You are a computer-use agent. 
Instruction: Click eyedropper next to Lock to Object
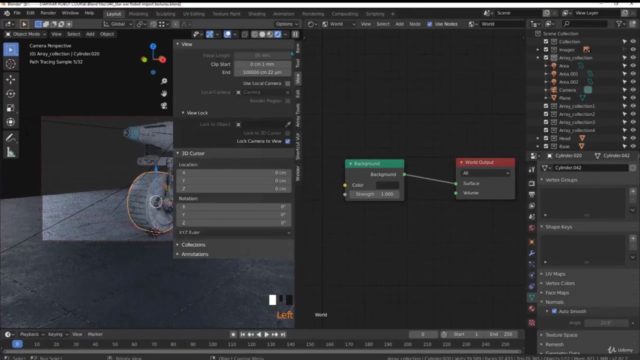(x=288, y=124)
